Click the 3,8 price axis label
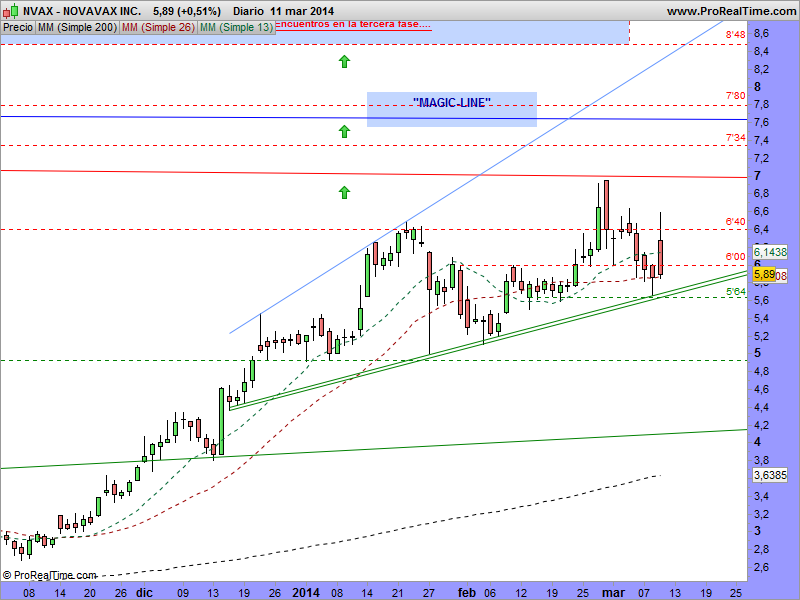 click(761, 460)
